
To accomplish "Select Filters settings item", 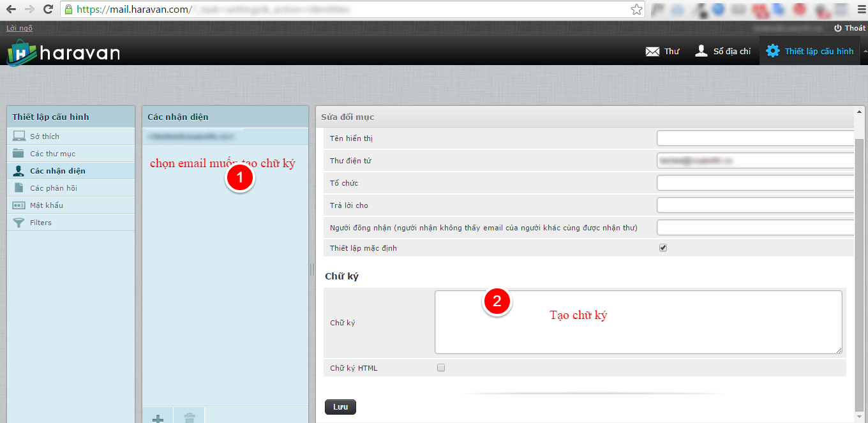I will click(71, 223).
